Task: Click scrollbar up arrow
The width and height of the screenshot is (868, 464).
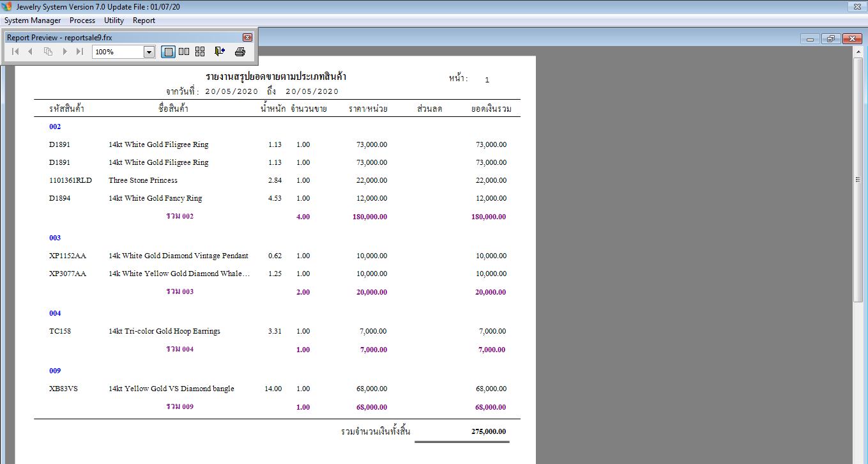Action: [x=858, y=52]
